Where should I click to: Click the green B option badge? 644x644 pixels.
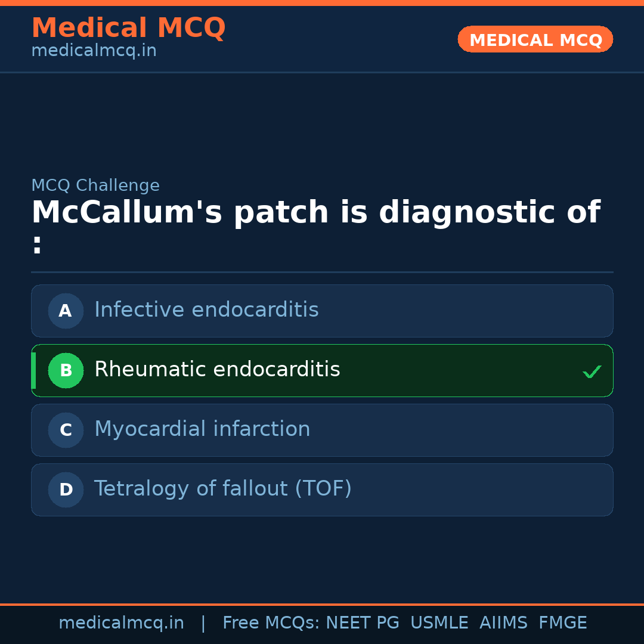point(66,370)
